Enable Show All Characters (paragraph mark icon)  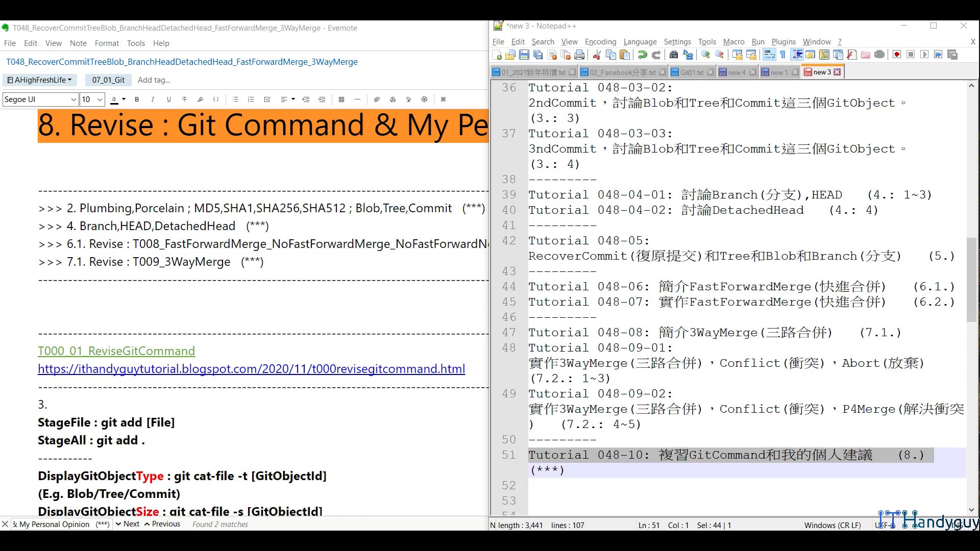(782, 55)
